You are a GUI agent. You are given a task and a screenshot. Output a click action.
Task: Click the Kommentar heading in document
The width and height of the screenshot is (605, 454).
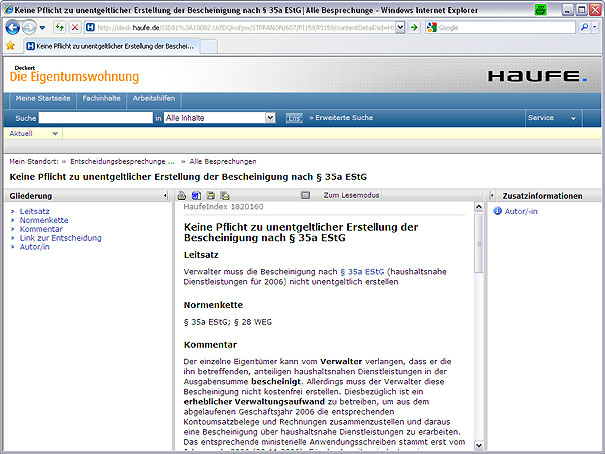tap(210, 345)
